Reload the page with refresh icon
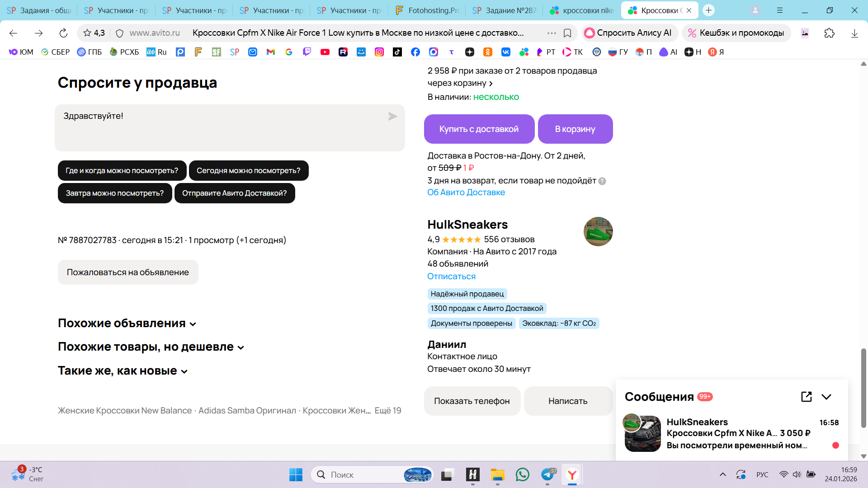 coord(63,33)
